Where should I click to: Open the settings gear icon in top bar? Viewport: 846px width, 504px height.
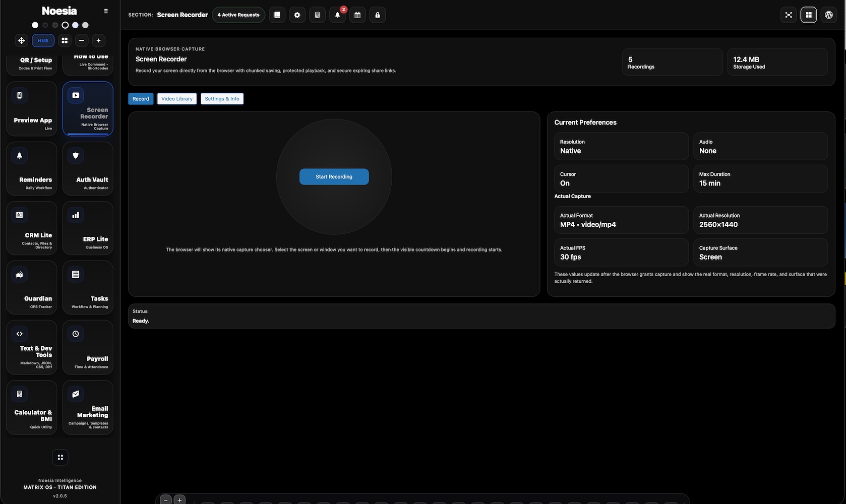pyautogui.click(x=297, y=15)
